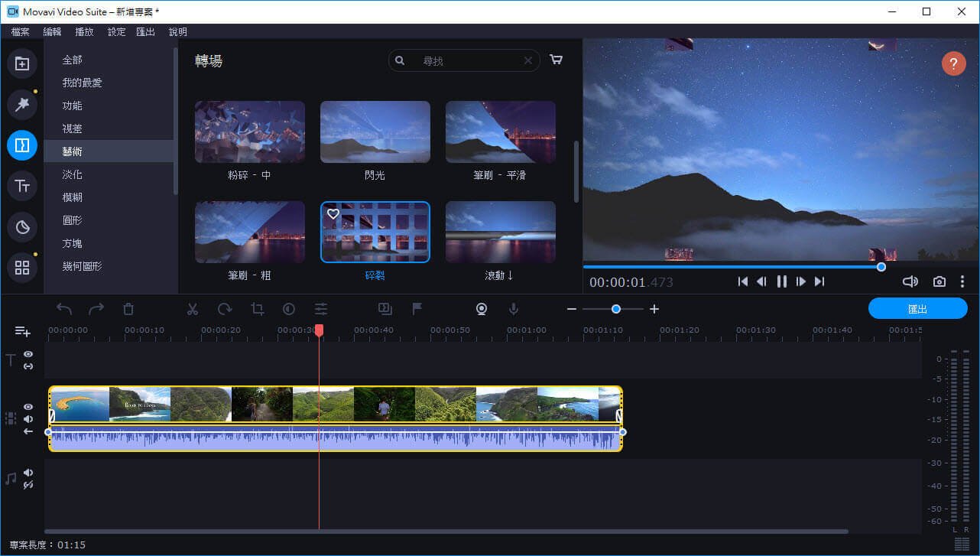
Task: Select the 淡化 category
Action: tap(109, 174)
